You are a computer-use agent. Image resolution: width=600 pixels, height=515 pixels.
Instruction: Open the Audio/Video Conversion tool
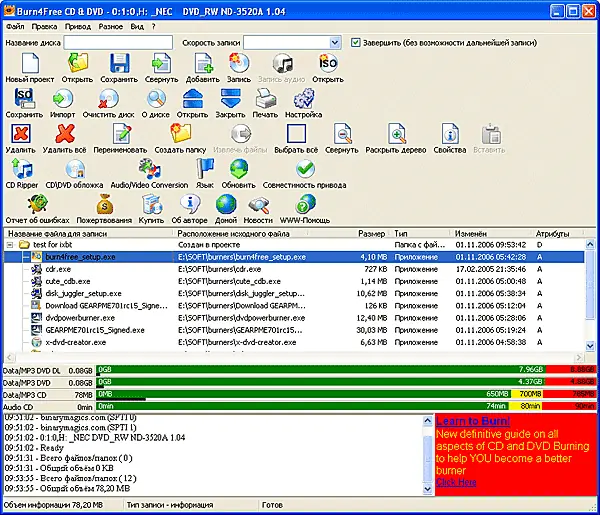(149, 169)
